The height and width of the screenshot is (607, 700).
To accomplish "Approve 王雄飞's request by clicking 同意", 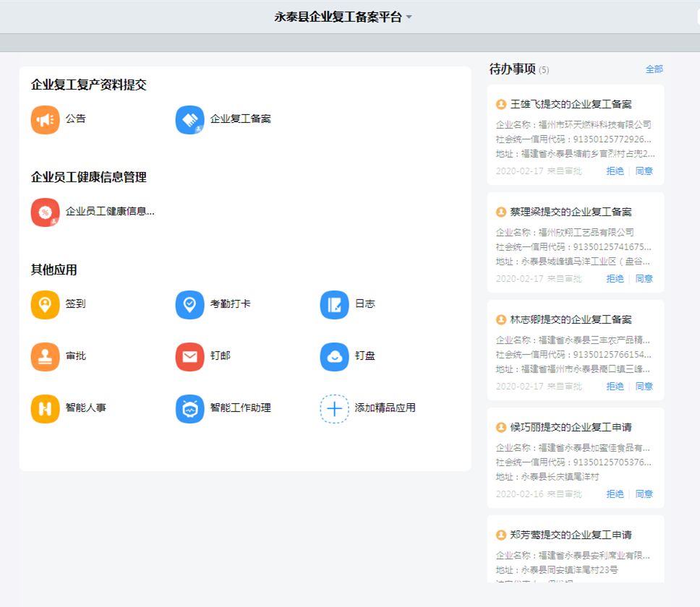I will (644, 171).
